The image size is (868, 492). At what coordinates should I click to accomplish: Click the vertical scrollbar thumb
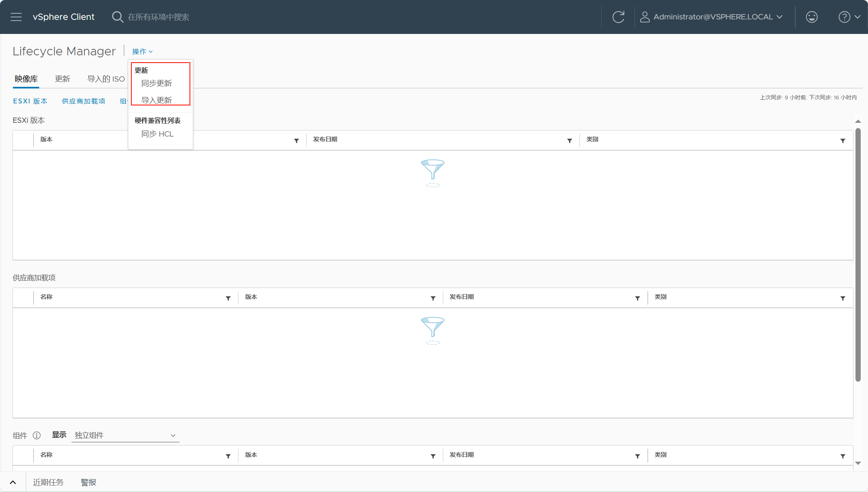tap(858, 254)
